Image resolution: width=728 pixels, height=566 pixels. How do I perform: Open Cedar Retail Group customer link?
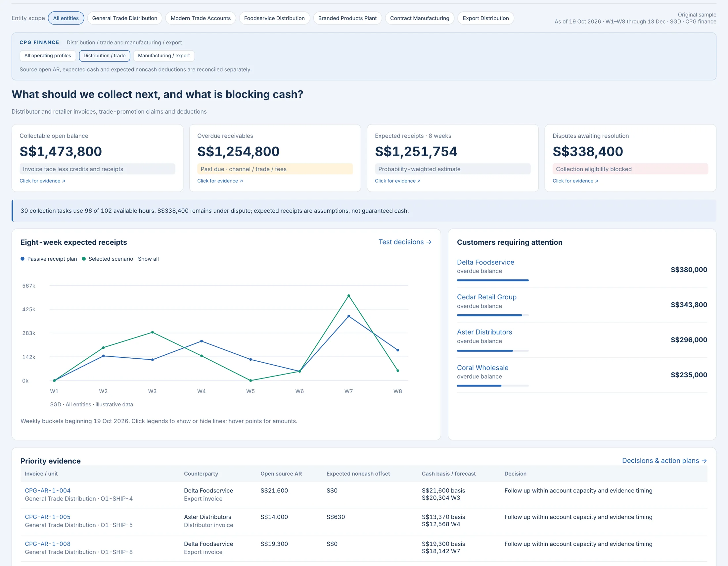pos(487,297)
